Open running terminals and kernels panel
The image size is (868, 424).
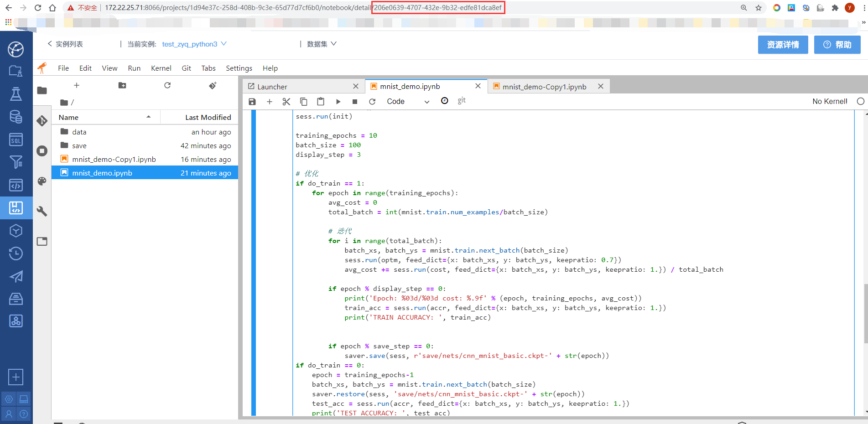click(42, 151)
